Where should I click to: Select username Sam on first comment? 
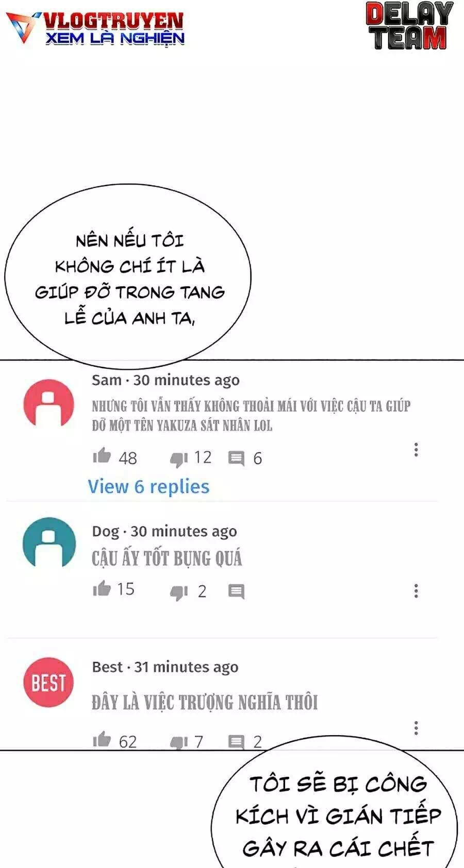point(106,380)
